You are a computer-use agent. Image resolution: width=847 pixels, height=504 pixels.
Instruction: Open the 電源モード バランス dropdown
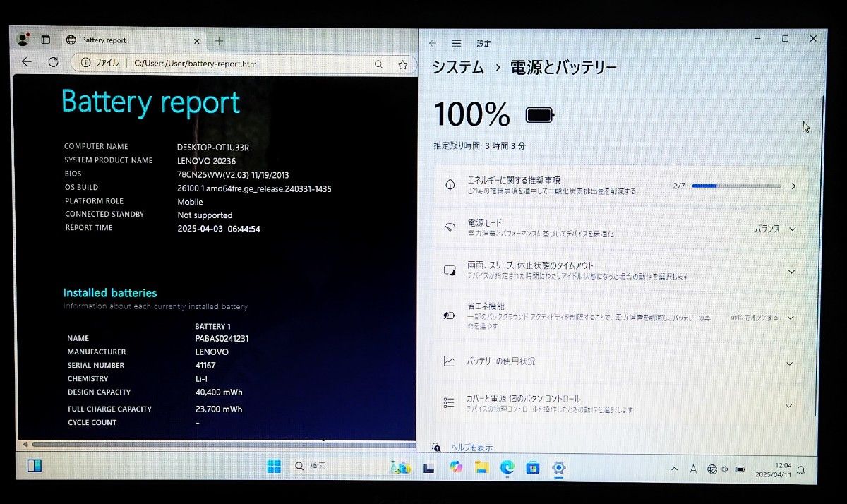click(775, 229)
